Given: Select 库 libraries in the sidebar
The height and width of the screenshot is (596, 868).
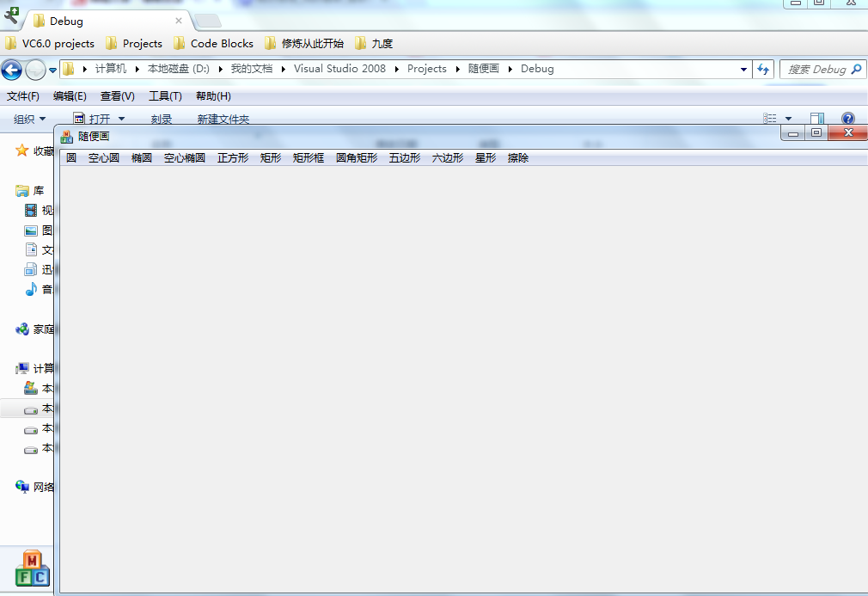Looking at the screenshot, I should 30,191.
